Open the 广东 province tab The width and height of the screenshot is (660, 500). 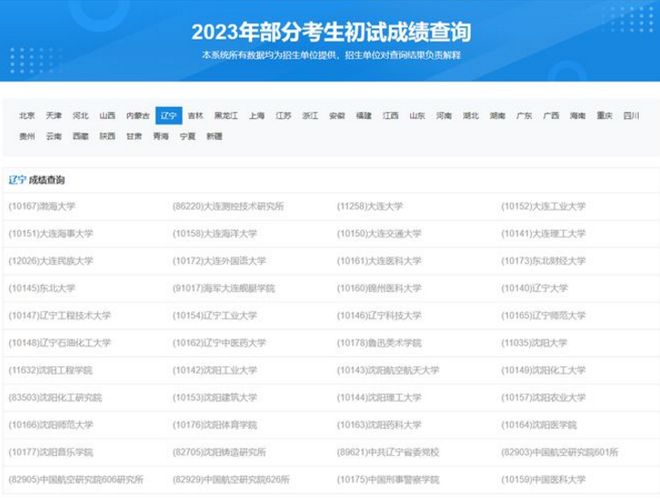click(523, 116)
